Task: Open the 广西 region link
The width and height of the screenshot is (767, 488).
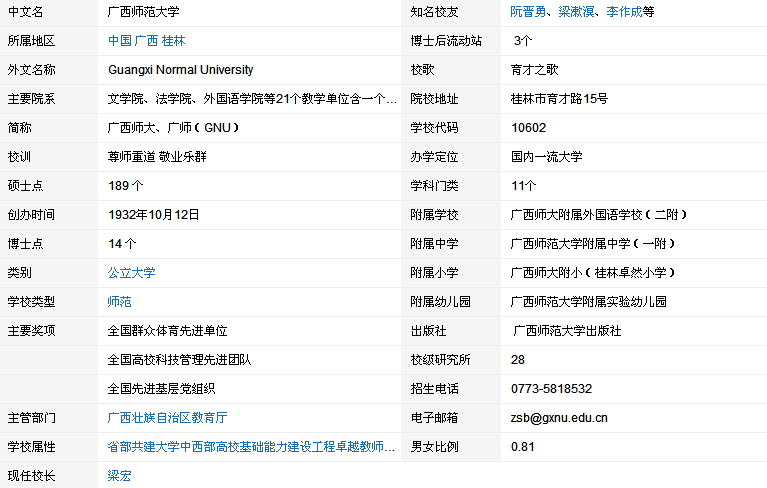Action: [146, 41]
